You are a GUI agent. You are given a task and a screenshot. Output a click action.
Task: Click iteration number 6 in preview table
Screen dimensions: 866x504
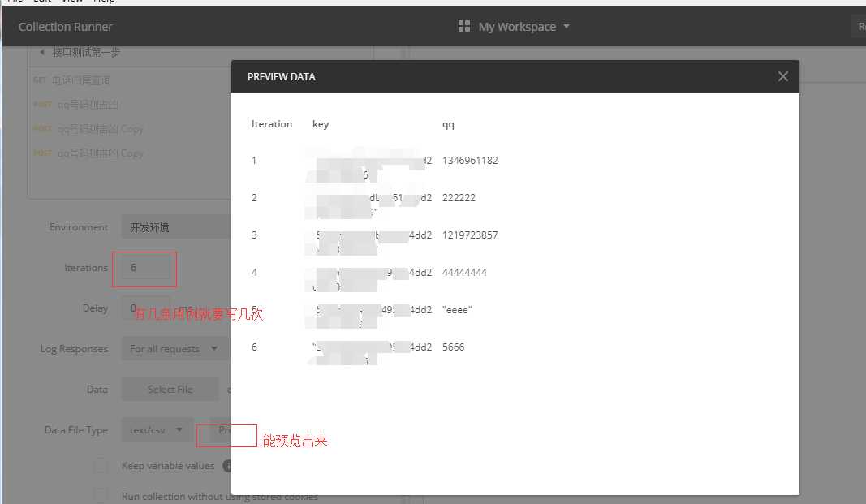pyautogui.click(x=254, y=347)
